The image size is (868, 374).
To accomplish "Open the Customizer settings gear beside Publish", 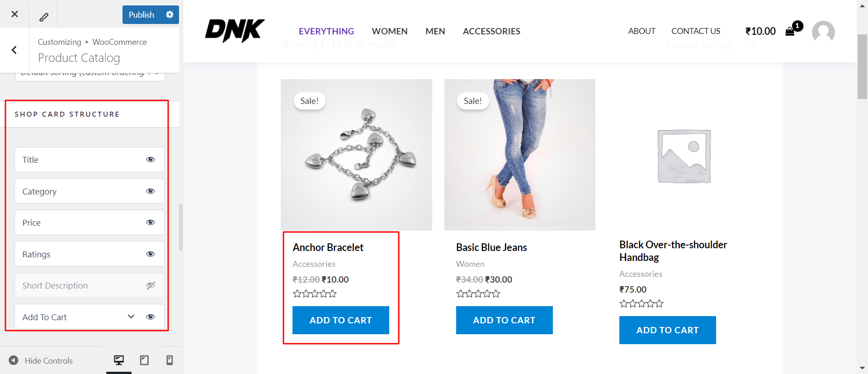I will 170,14.
